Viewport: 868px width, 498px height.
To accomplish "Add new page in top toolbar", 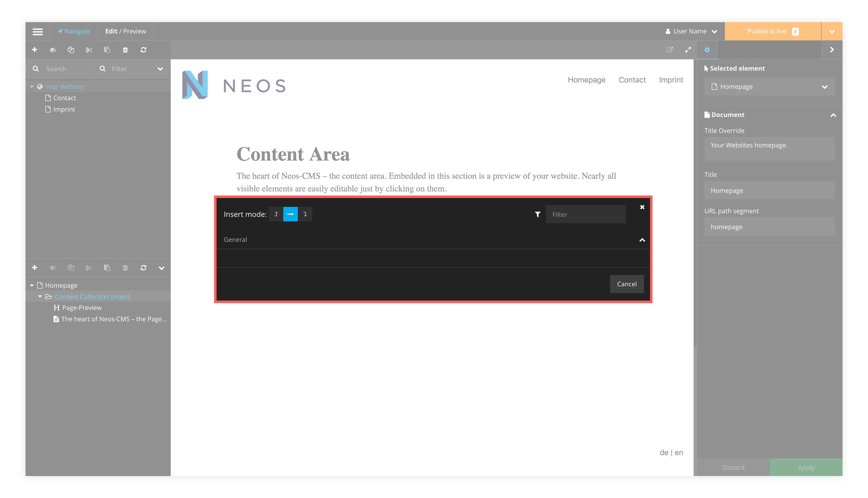I will (34, 50).
